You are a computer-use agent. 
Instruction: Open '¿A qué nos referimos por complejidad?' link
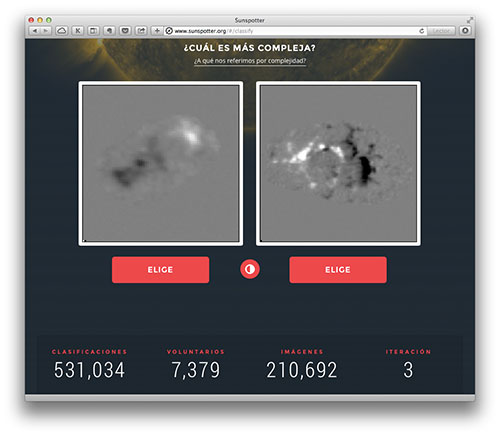tap(250, 61)
